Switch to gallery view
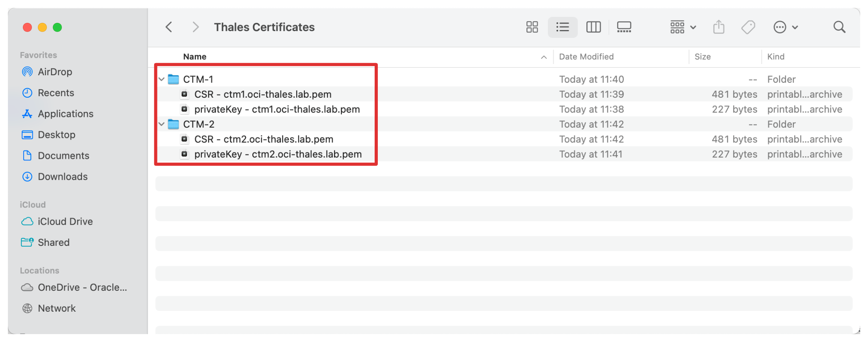This screenshot has height=342, width=868. [x=624, y=27]
